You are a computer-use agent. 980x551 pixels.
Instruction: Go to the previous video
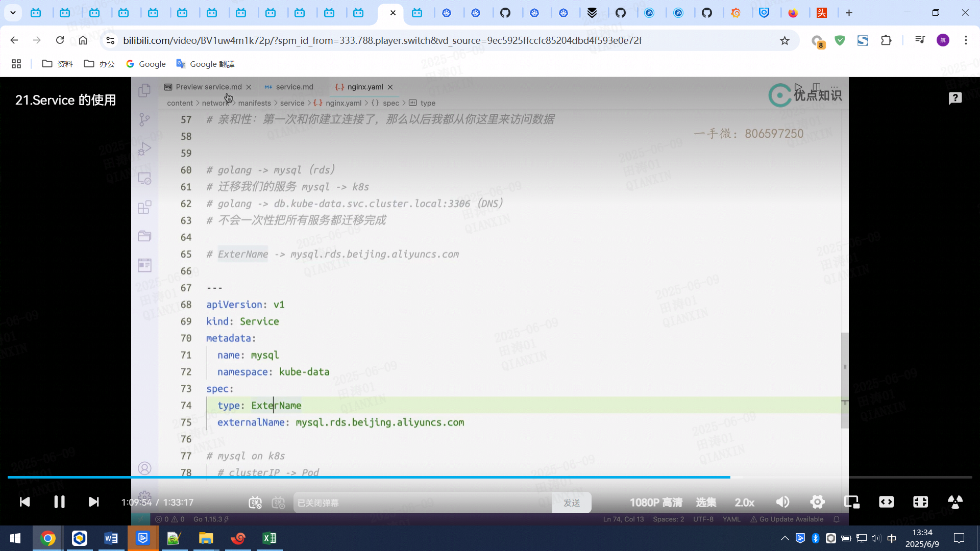pyautogui.click(x=24, y=502)
